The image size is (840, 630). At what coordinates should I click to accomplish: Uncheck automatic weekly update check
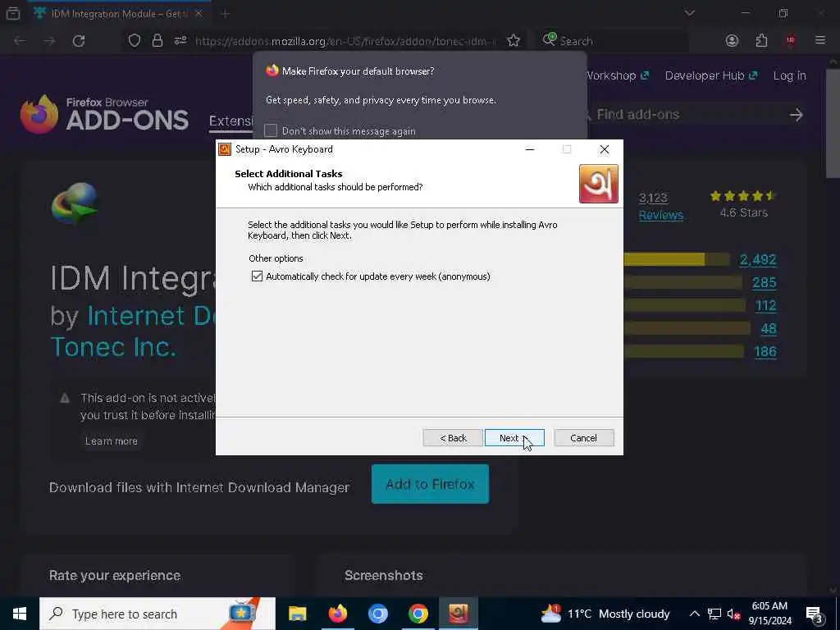[x=257, y=276]
